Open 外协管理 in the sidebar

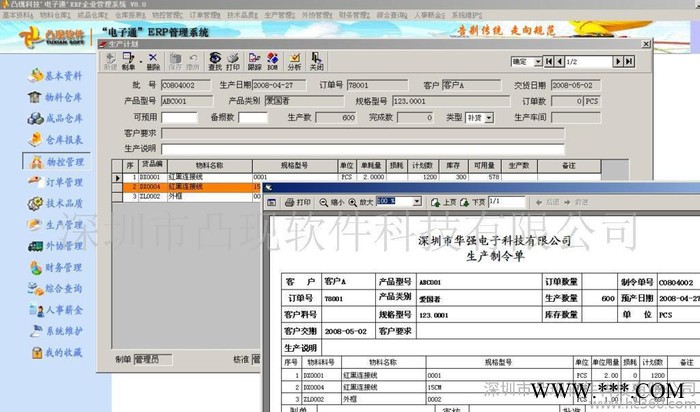coord(55,246)
